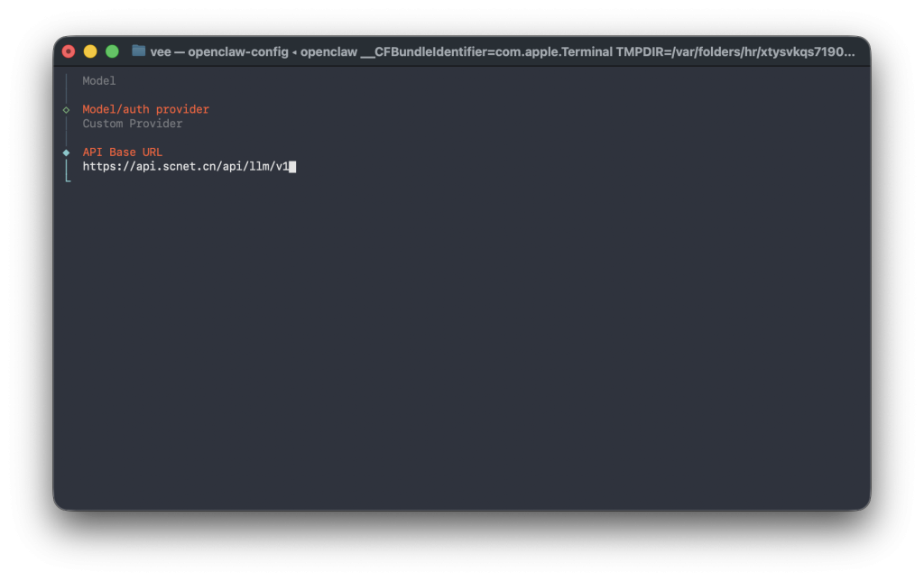924x581 pixels.
Task: Click the "API Base URL" prompt label
Action: (123, 152)
